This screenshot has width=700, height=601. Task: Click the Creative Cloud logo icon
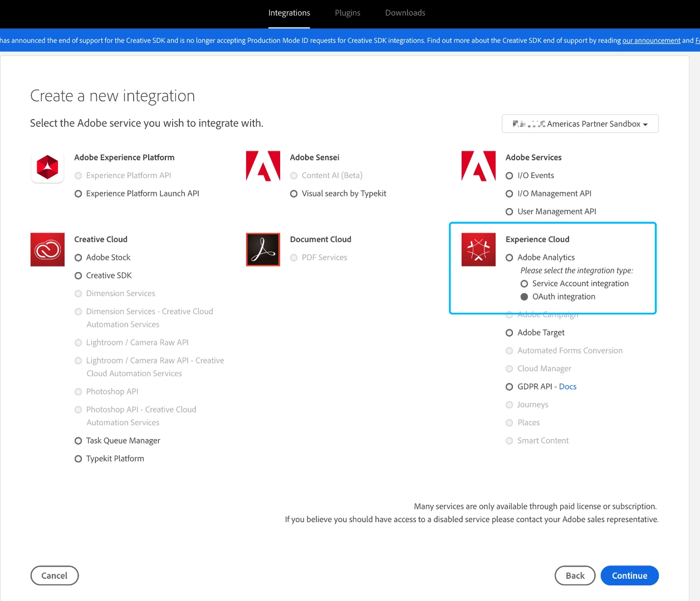47,249
